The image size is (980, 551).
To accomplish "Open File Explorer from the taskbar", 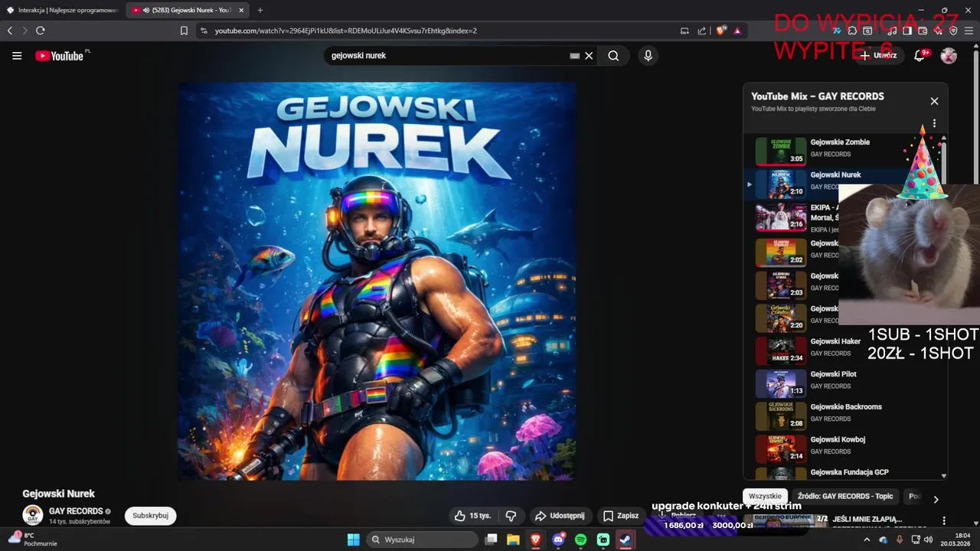I will pos(513,540).
